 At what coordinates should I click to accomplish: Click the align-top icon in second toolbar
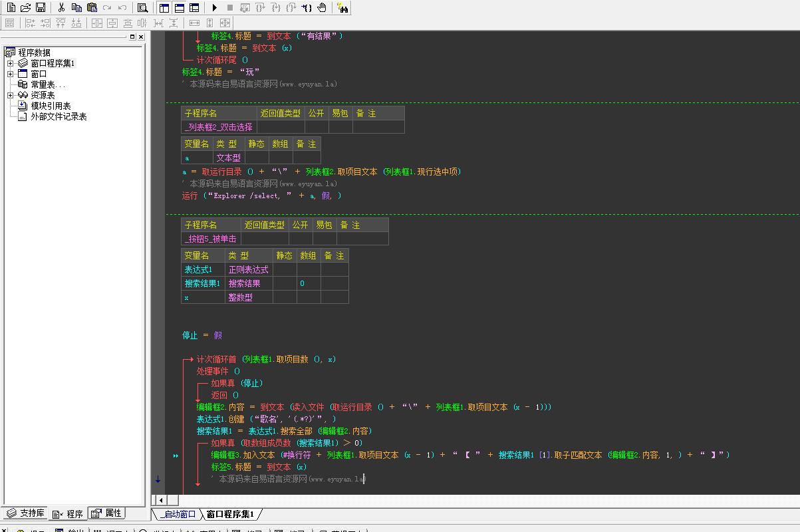coord(61,23)
